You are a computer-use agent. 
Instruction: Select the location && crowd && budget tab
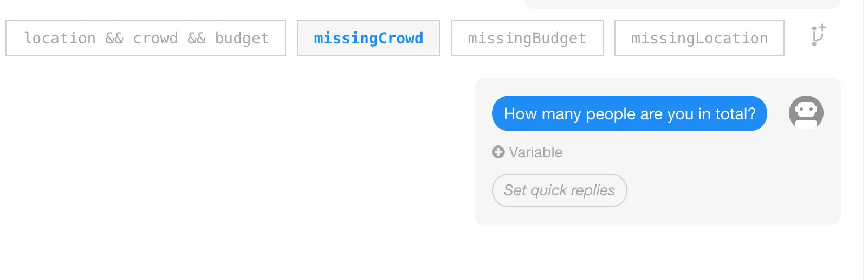coord(146,39)
